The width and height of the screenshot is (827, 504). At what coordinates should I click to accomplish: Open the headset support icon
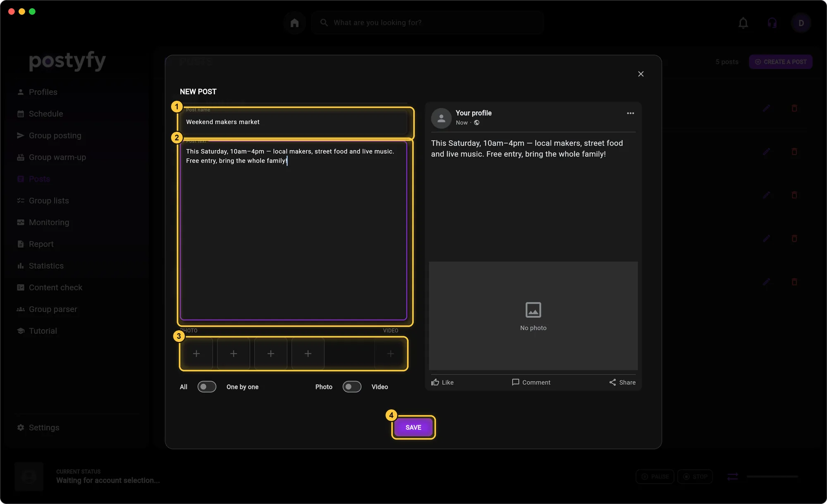[772, 23]
